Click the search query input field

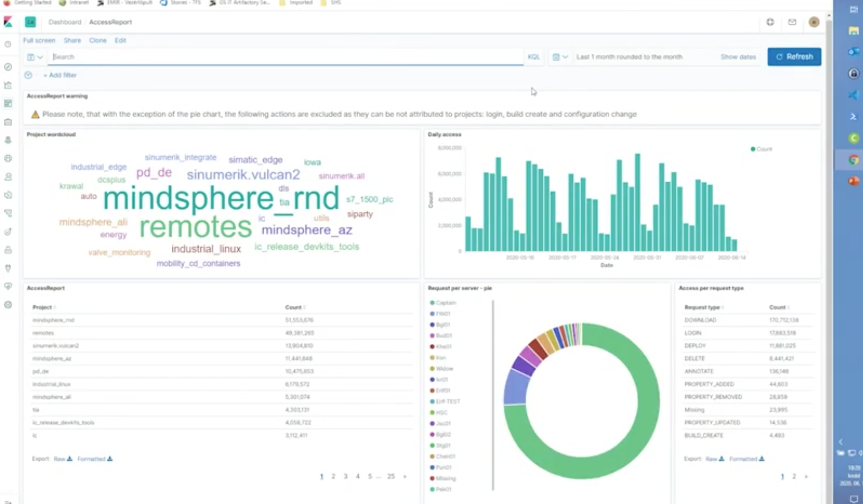pyautogui.click(x=286, y=57)
